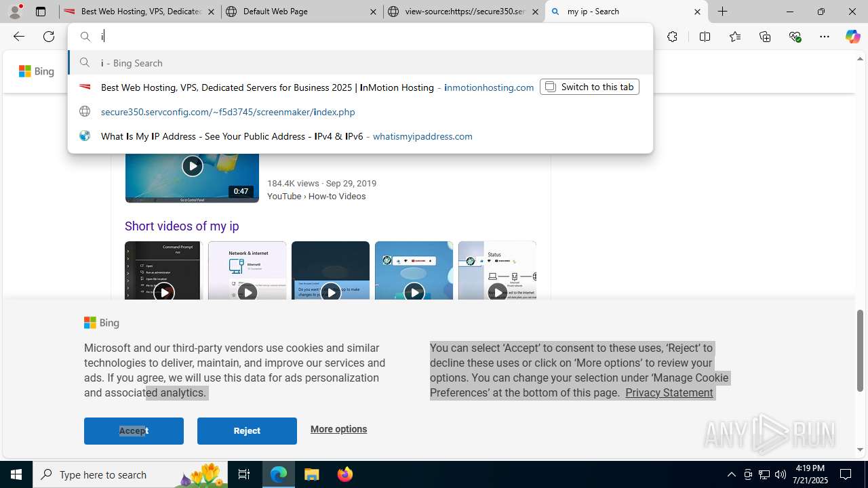The image size is (868, 488).
Task: Open volume control tray icon
Action: click(781, 474)
